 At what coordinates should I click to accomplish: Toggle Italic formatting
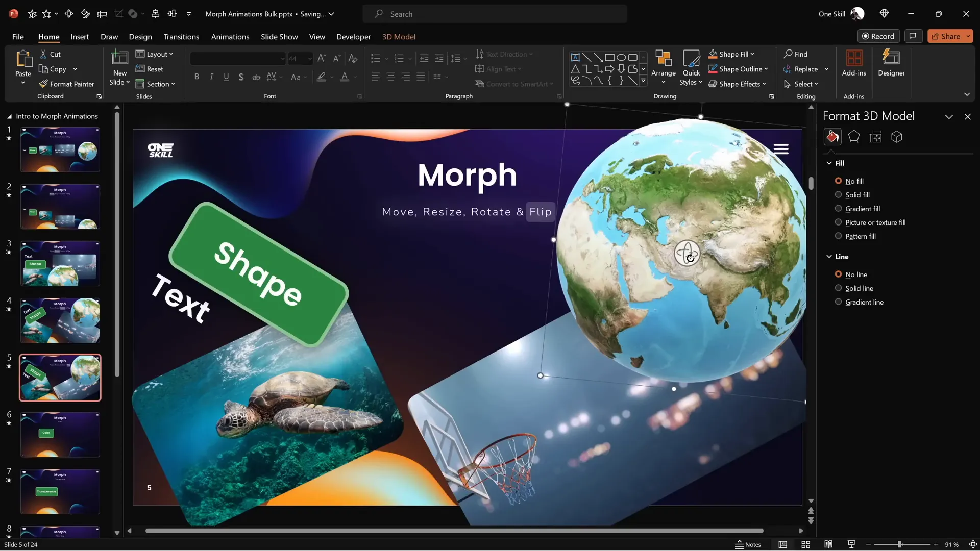tap(211, 77)
